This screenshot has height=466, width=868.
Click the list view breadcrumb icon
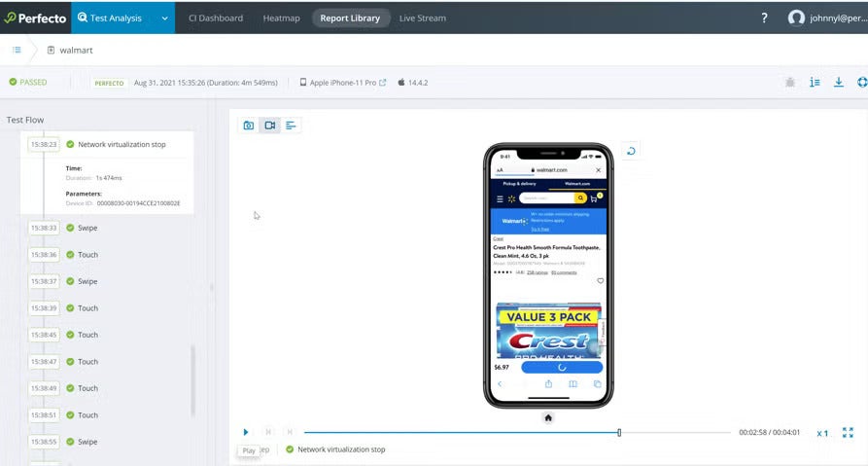17,50
